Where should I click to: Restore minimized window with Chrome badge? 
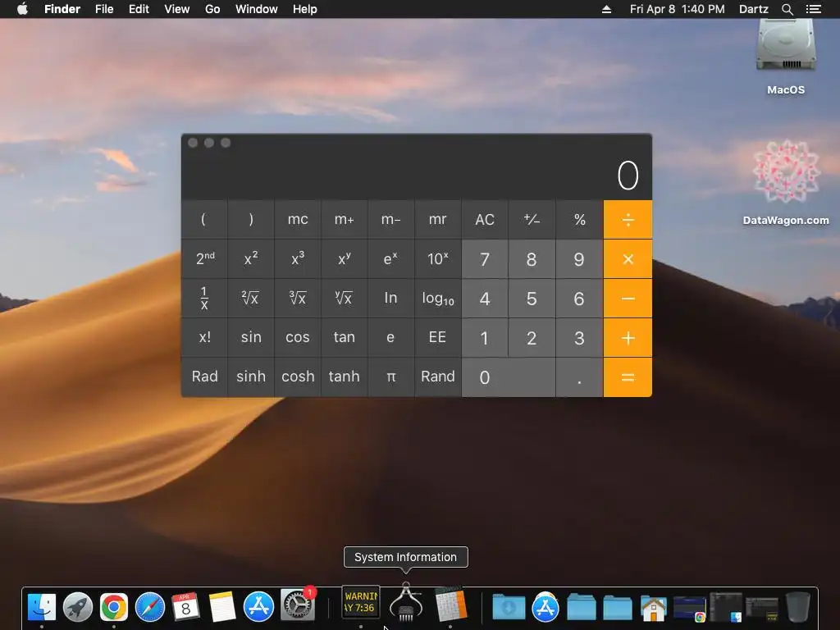click(x=689, y=609)
